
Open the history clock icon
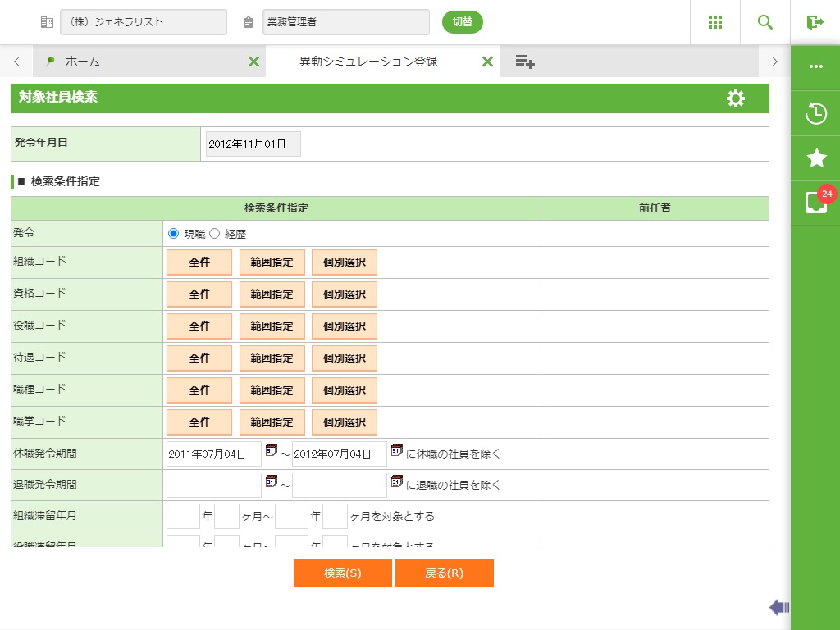(x=815, y=113)
